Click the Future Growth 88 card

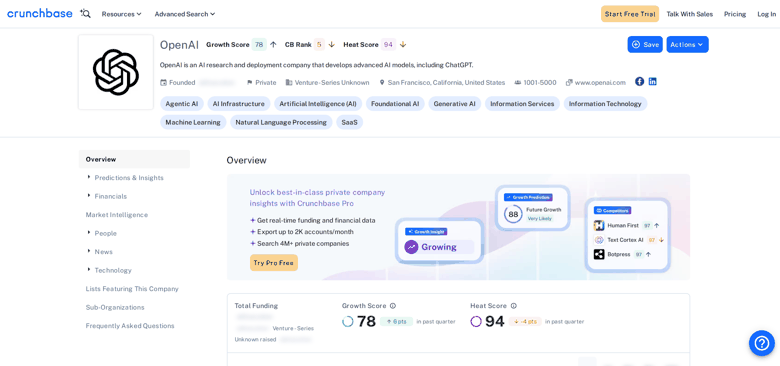[532, 208]
